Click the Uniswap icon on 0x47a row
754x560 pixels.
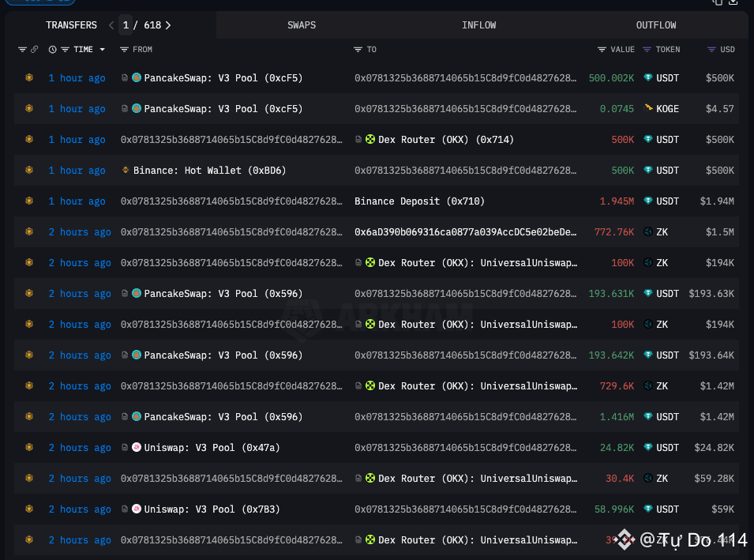[137, 447]
